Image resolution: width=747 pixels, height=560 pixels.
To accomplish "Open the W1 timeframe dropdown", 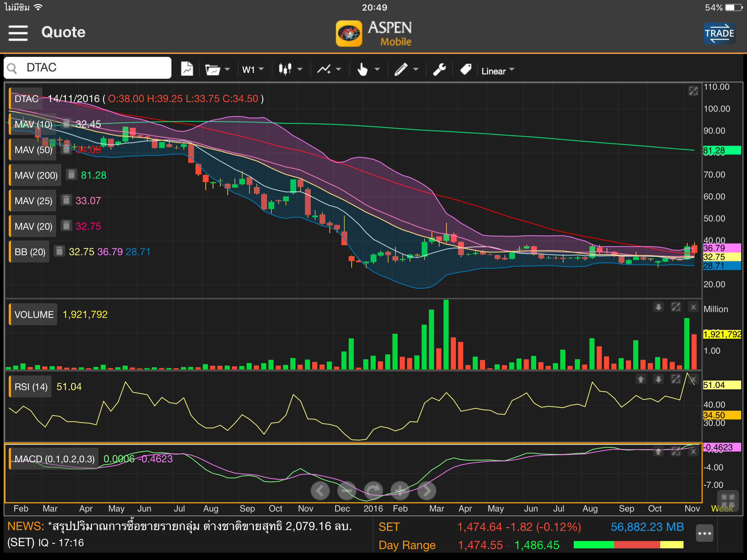I will [253, 69].
